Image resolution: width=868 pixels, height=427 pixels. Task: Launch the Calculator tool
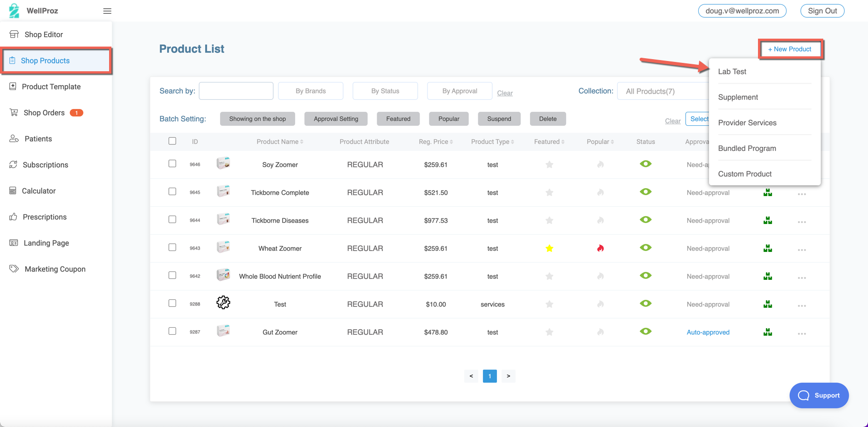coord(39,190)
